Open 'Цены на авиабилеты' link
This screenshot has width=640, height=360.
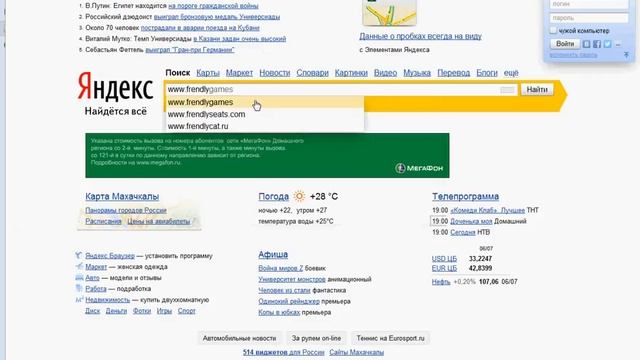[159, 221]
